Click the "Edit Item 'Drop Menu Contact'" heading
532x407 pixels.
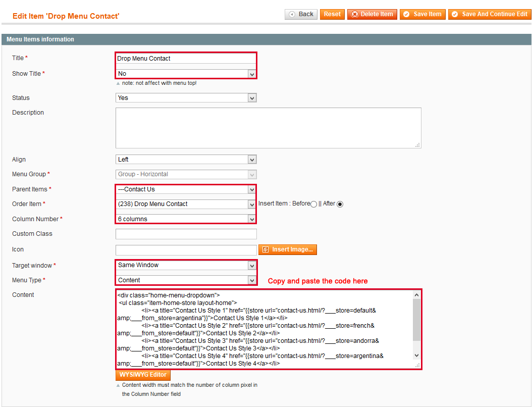pos(66,16)
